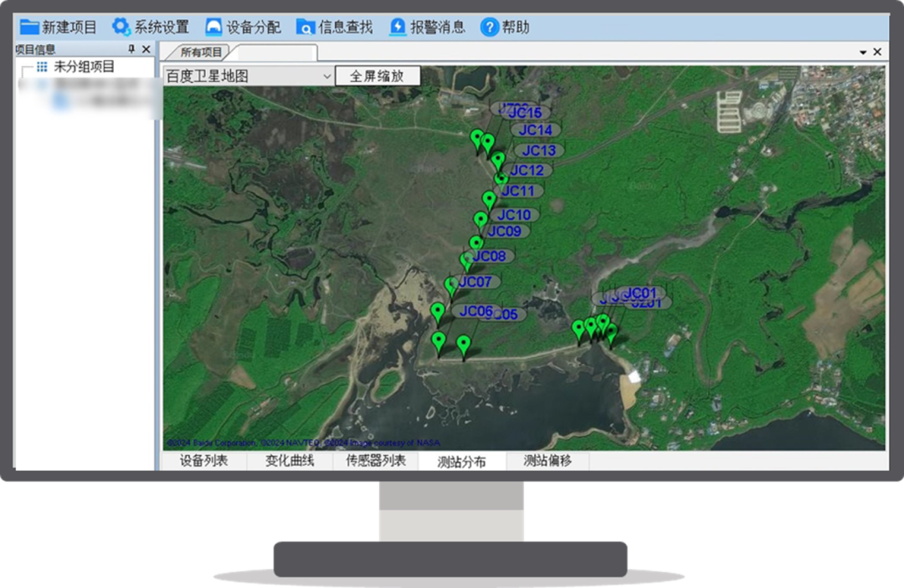Open the 设备列表 bottom tab
The height and width of the screenshot is (588, 904).
click(204, 461)
